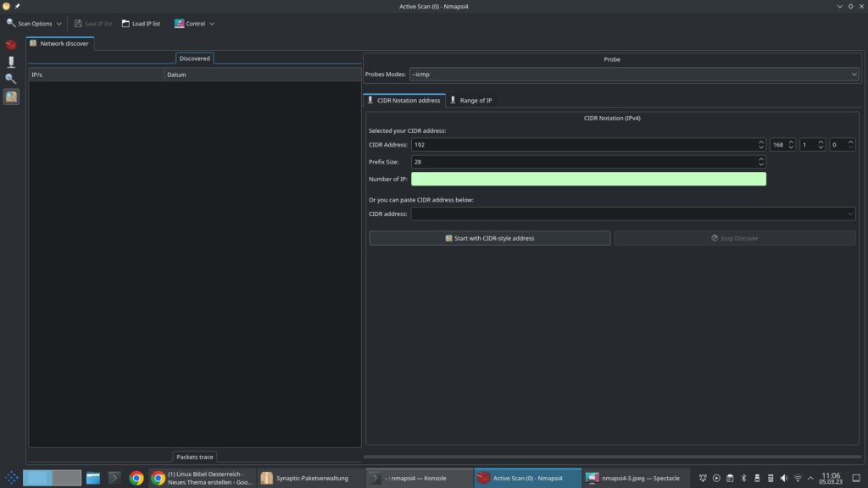868x488 pixels.
Task: Open the Wi-Fi network tray icon
Action: click(x=798, y=478)
